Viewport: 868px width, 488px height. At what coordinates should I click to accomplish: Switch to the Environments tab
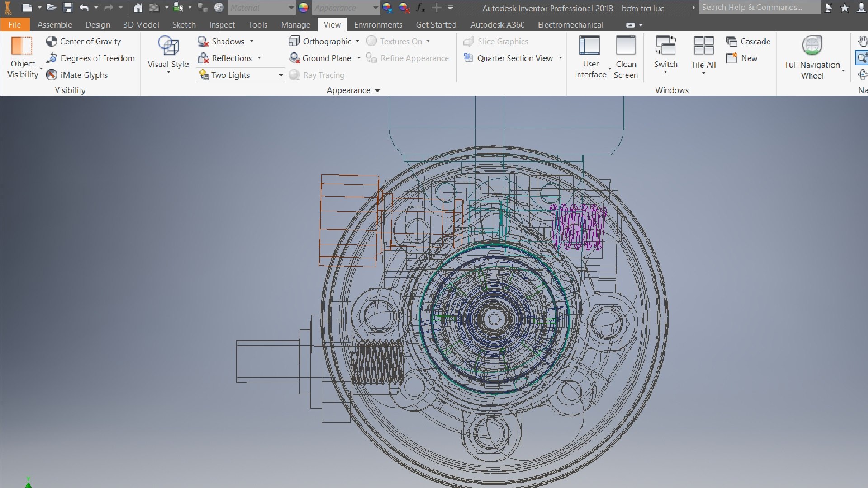[x=378, y=24]
